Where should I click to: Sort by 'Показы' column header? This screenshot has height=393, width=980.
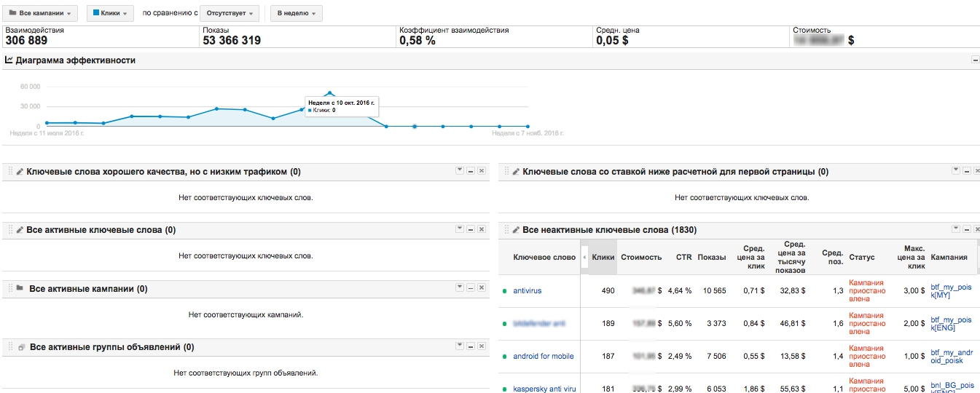click(712, 257)
